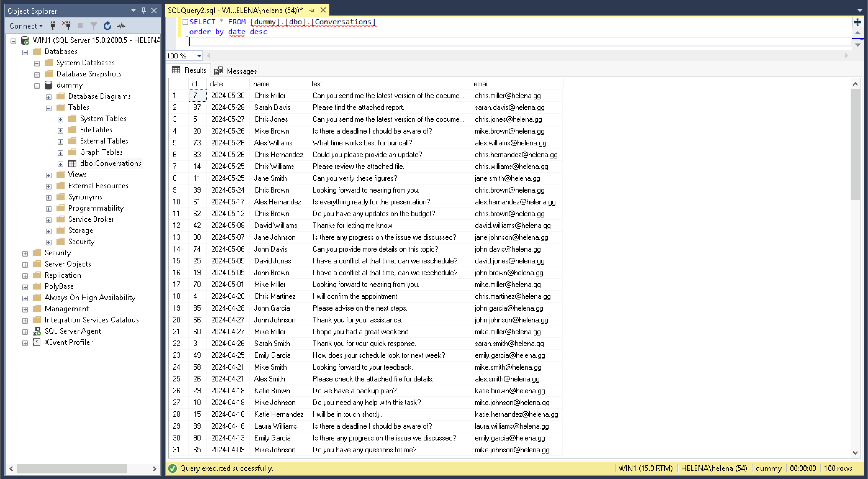Viewport: 868px width, 479px height.
Task: Collapse the dummy database node
Action: [x=37, y=86]
